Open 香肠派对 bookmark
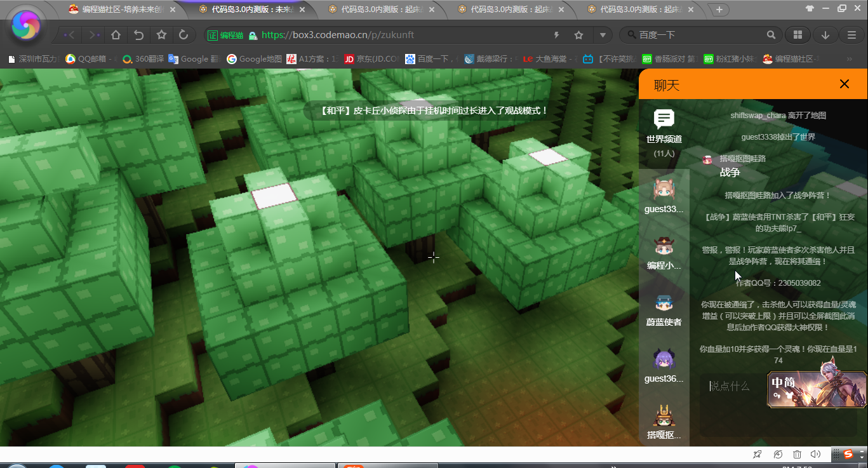 pos(669,59)
